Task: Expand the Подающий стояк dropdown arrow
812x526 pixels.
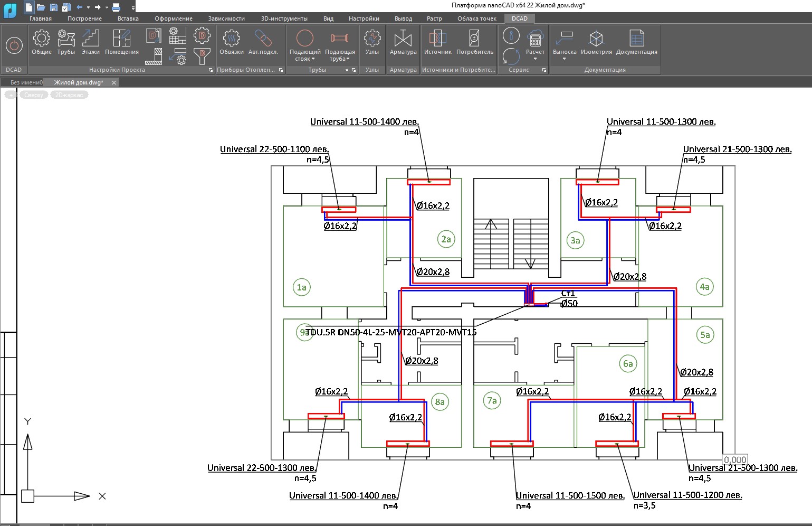Action: coord(313,59)
